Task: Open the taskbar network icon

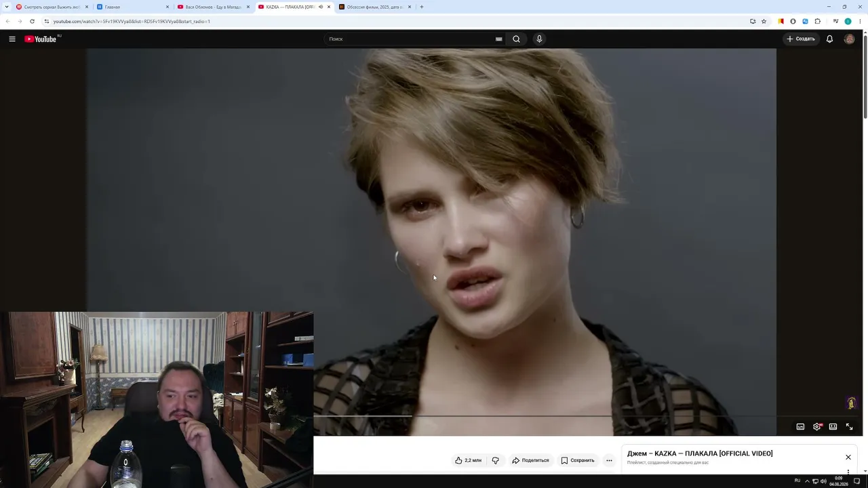Action: tap(815, 481)
